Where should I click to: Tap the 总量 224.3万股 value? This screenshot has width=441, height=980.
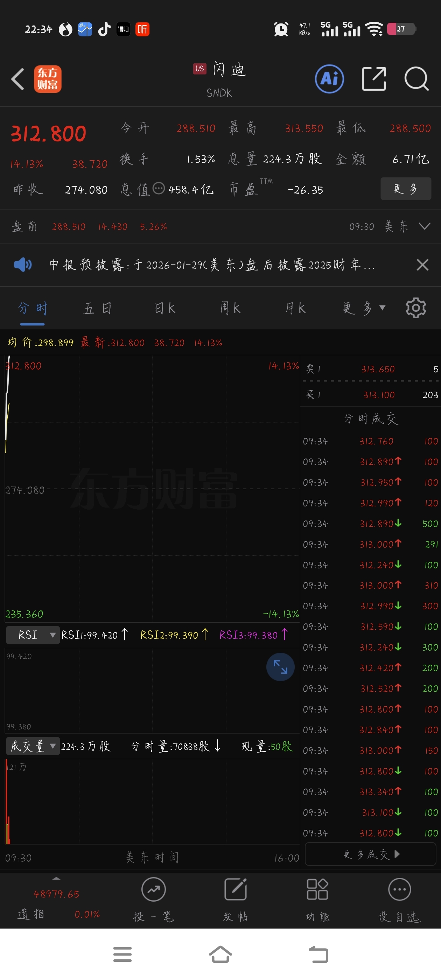(x=292, y=159)
